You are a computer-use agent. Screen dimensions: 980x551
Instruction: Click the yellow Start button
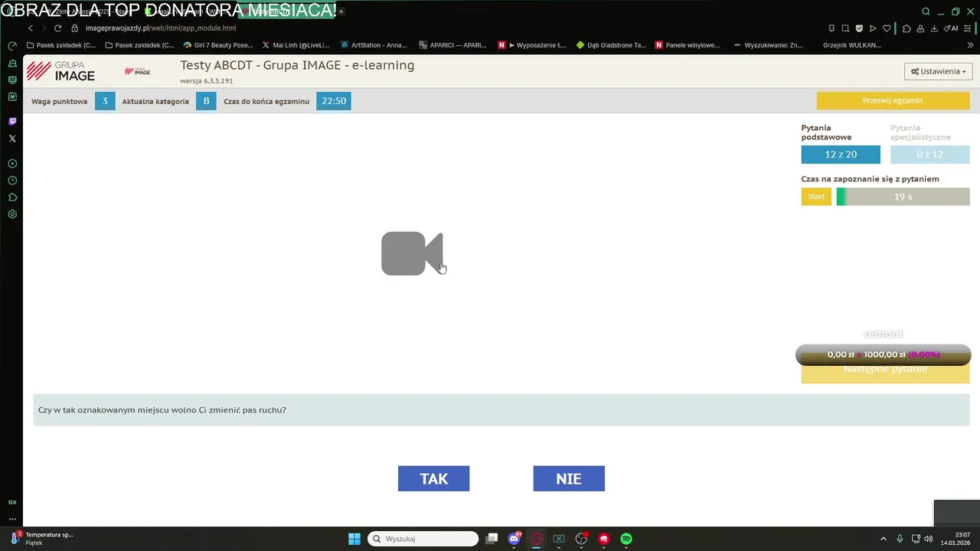tap(816, 197)
